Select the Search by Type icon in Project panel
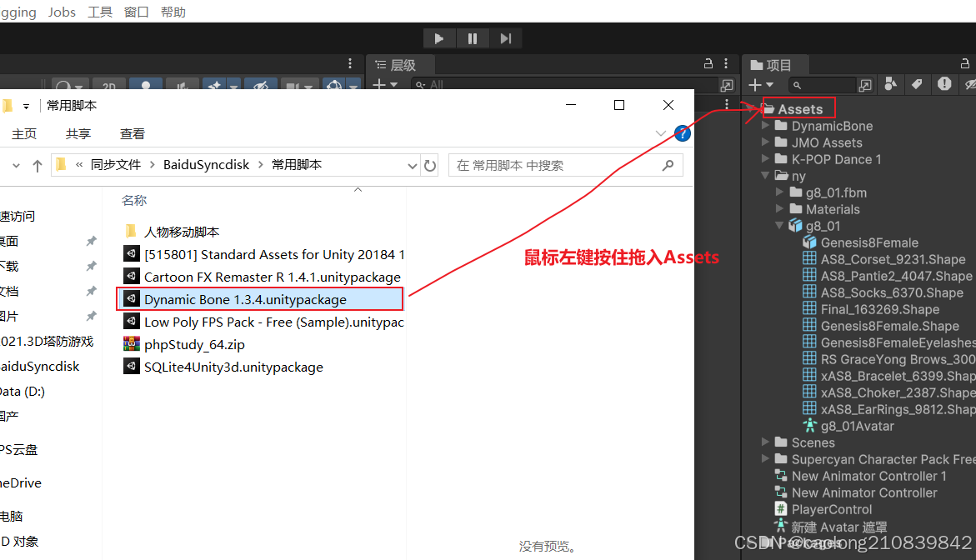 [891, 84]
